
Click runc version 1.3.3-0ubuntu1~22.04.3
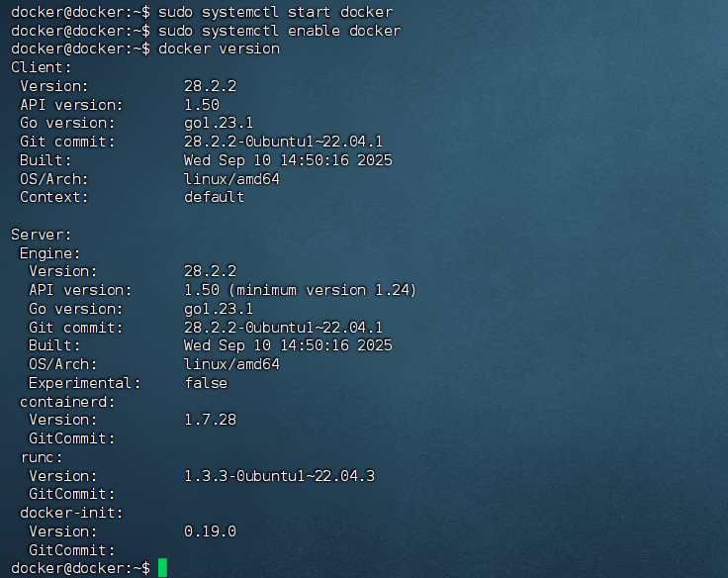point(279,476)
